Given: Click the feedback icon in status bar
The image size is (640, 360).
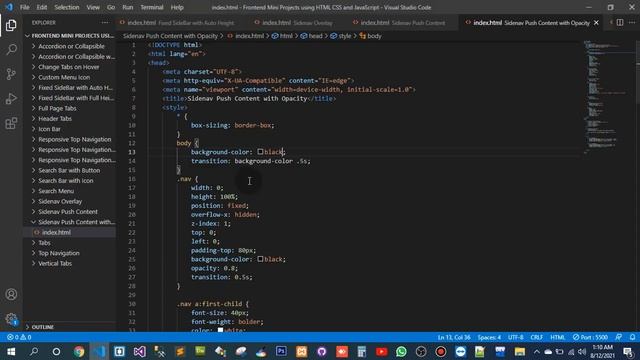Looking at the screenshot, I should [x=619, y=337].
